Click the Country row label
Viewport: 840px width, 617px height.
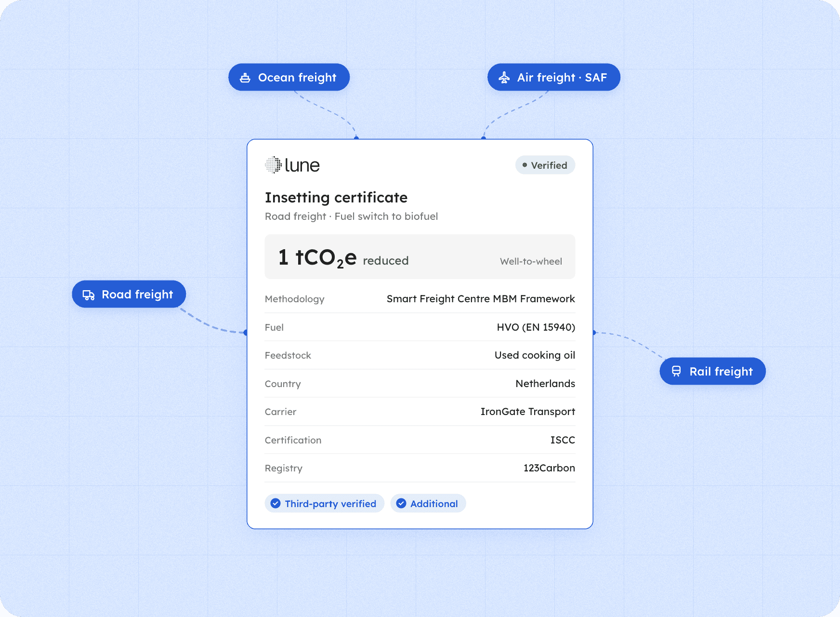tap(283, 384)
